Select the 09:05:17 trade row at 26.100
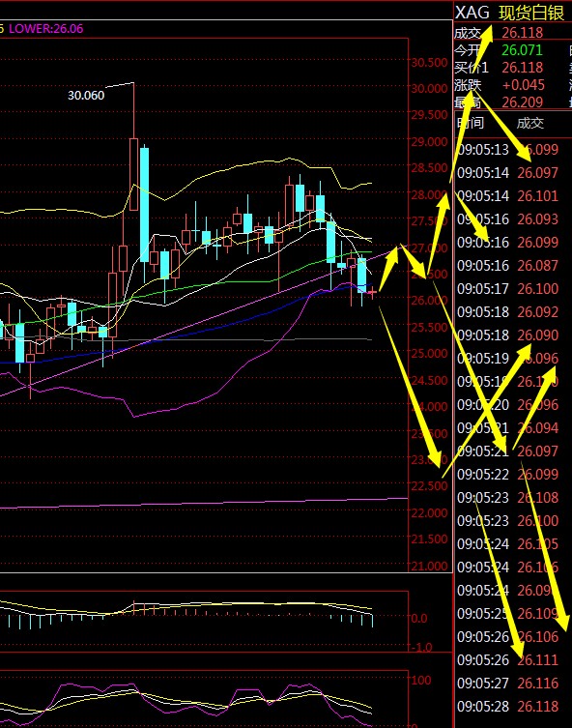 (507, 289)
